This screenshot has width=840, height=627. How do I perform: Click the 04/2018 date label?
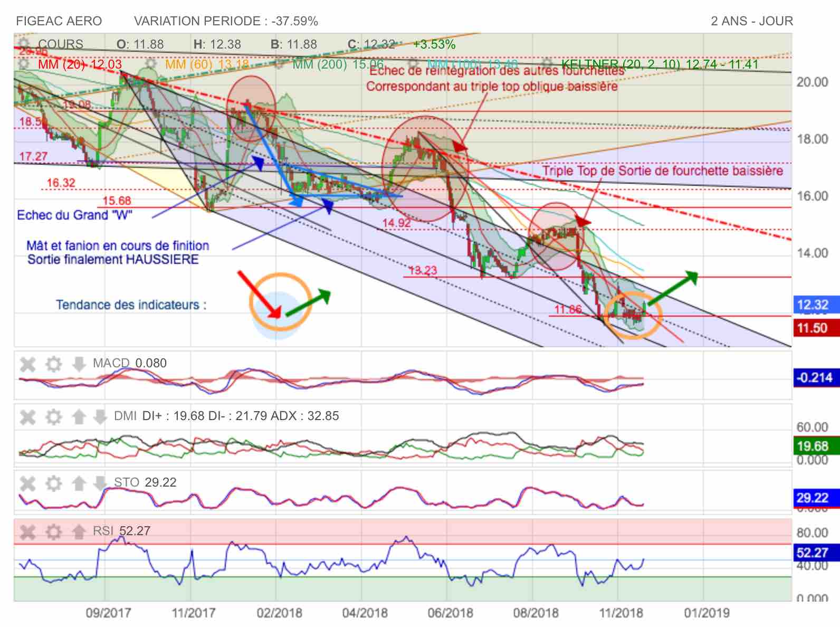tap(365, 613)
